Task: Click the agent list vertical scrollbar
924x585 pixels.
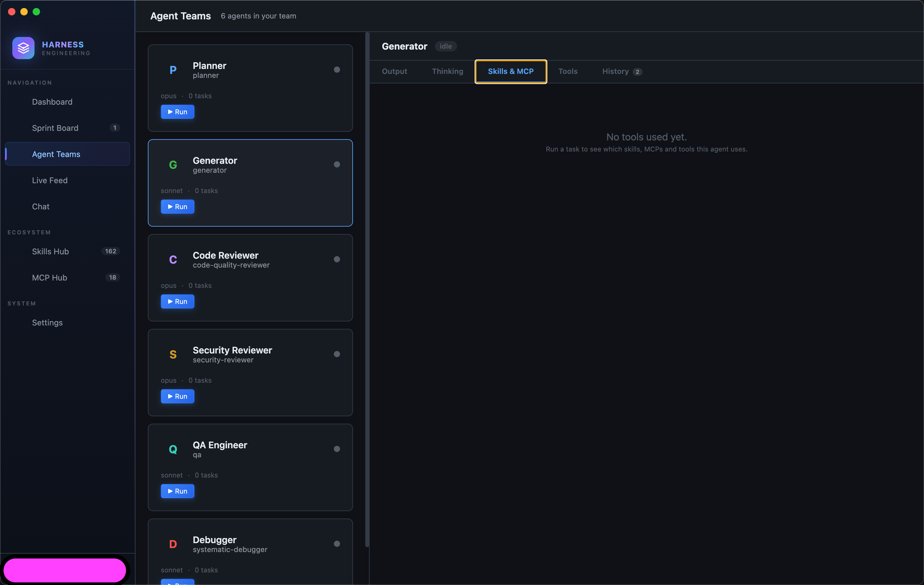Action: click(x=367, y=290)
